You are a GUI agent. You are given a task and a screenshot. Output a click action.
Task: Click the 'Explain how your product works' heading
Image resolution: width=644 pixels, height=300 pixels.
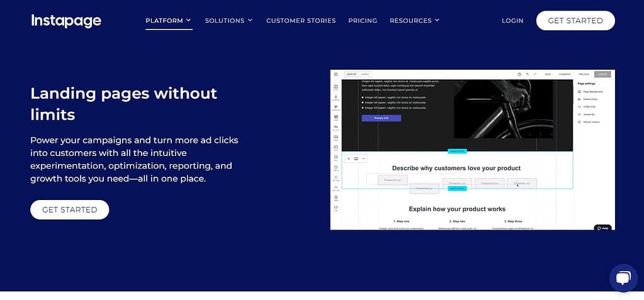(x=457, y=209)
